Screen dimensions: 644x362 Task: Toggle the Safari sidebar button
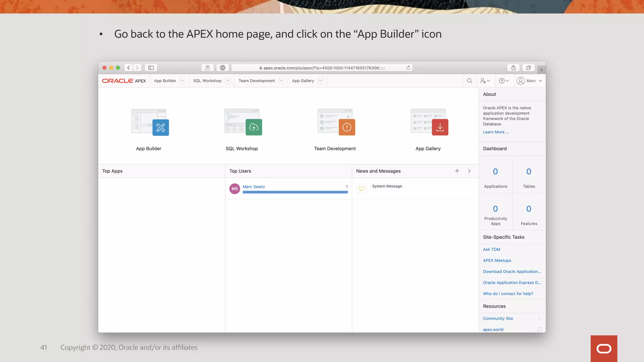[x=151, y=68]
